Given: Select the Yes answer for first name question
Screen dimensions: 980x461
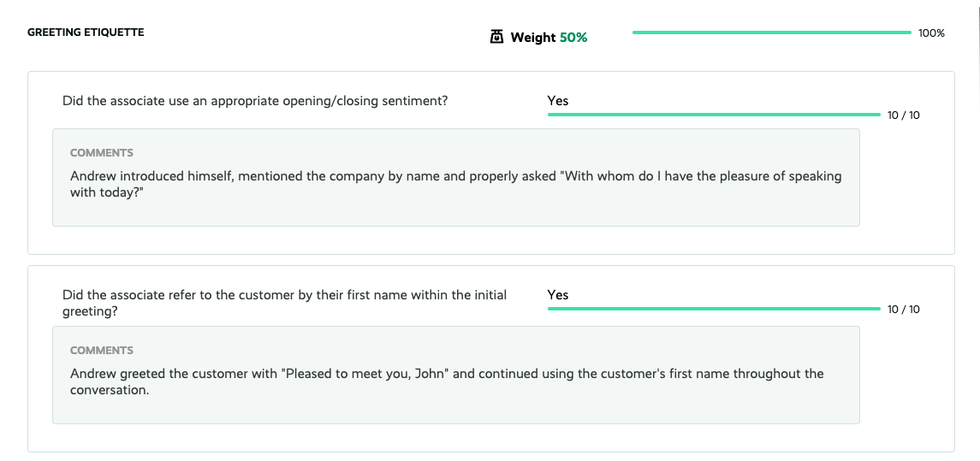Looking at the screenshot, I should pyautogui.click(x=558, y=294).
